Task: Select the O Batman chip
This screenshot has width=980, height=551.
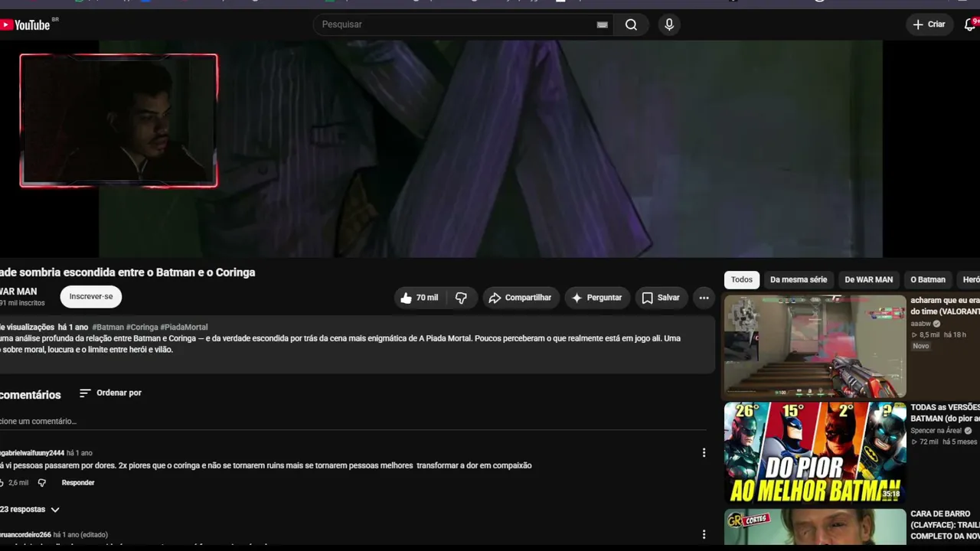Action: [928, 279]
